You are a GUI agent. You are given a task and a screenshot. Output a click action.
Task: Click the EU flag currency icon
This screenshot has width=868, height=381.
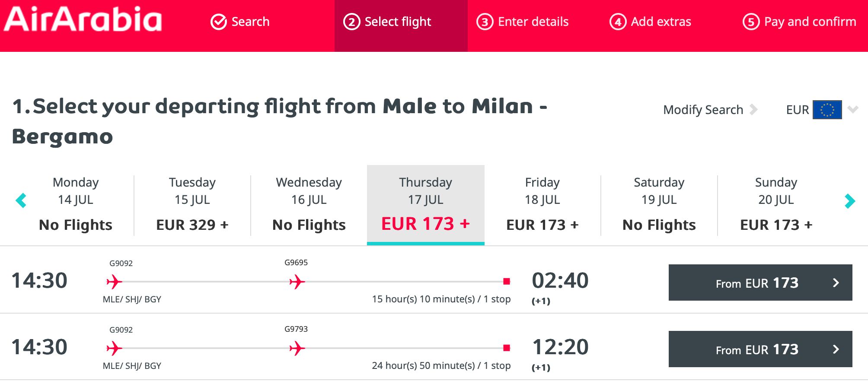pyautogui.click(x=827, y=110)
